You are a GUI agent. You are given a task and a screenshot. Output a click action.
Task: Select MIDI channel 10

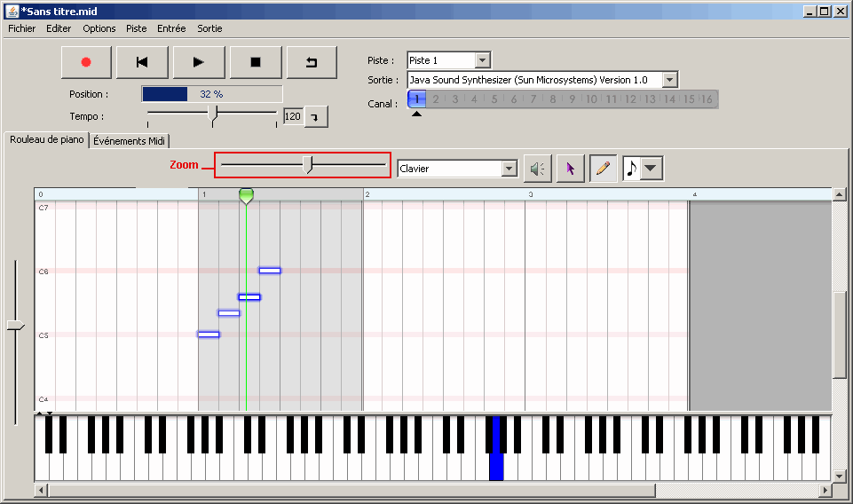coord(591,99)
